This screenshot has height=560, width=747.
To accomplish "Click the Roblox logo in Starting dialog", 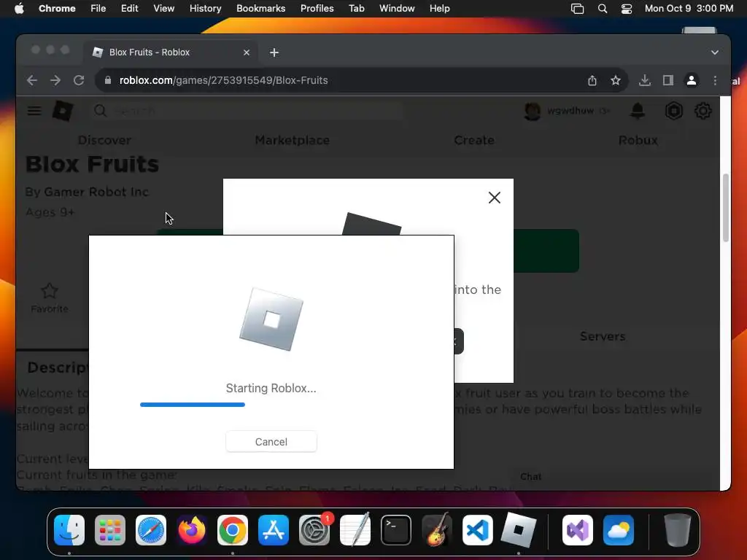I will tap(271, 319).
